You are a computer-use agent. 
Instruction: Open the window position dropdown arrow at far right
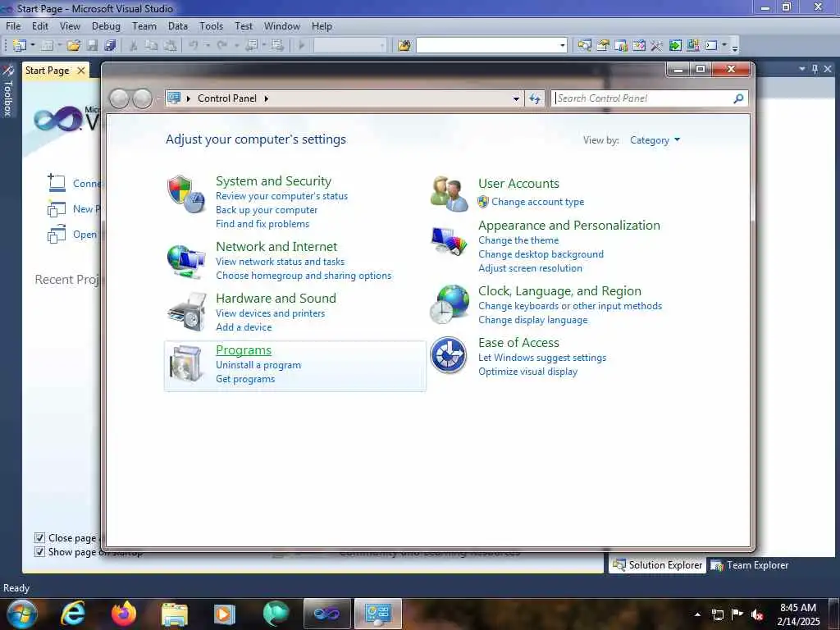[801, 69]
